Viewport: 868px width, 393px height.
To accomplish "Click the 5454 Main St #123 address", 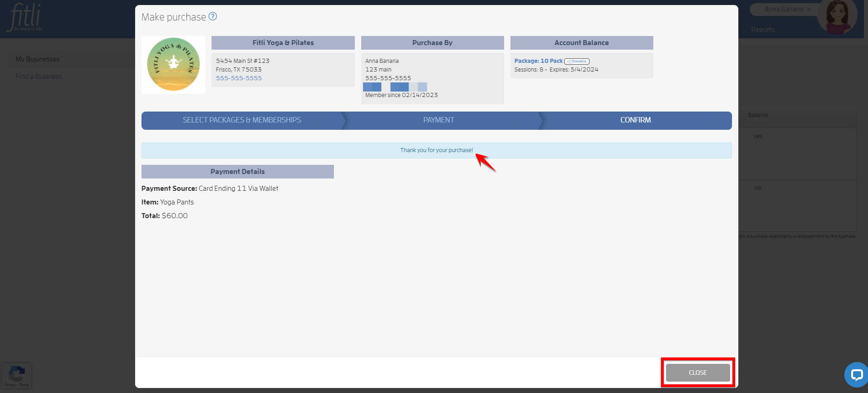I will tap(243, 61).
